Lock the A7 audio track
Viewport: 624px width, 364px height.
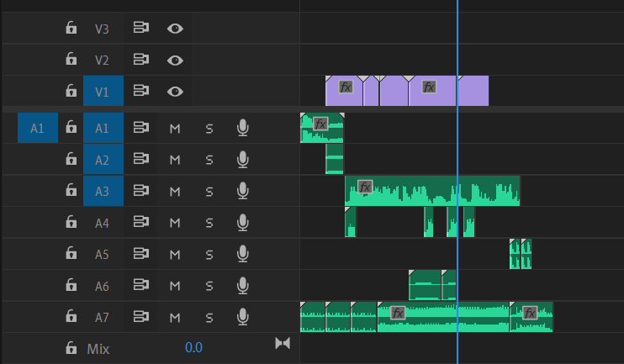click(x=71, y=317)
